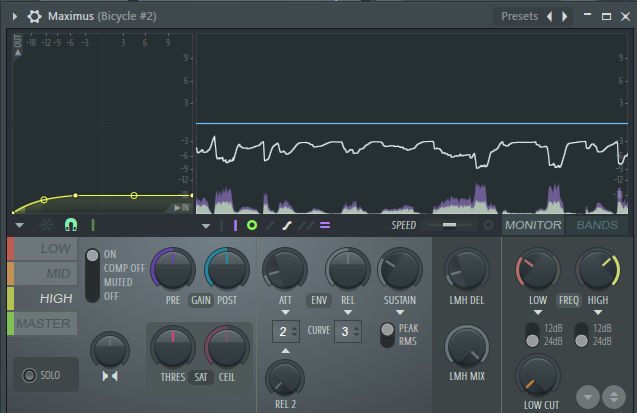The image size is (637, 413).
Task: Click the up arrow above REL 2
Action: pyautogui.click(x=286, y=350)
